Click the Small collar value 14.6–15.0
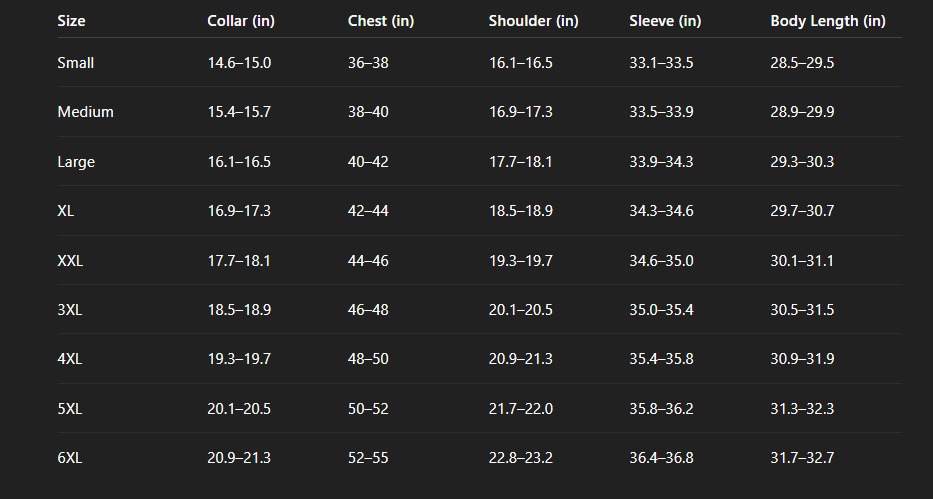This screenshot has height=499, width=933. (x=239, y=63)
